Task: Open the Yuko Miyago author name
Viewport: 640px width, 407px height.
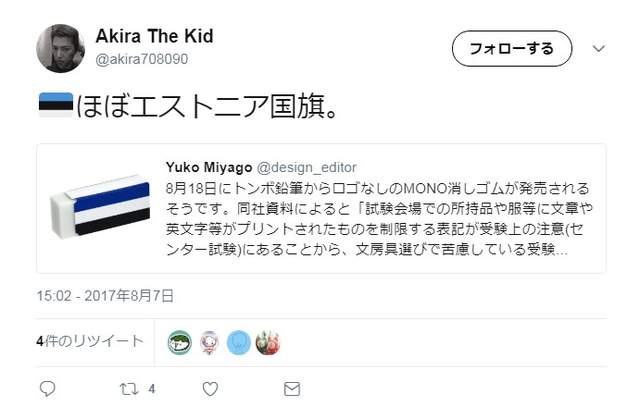Action: [x=208, y=166]
